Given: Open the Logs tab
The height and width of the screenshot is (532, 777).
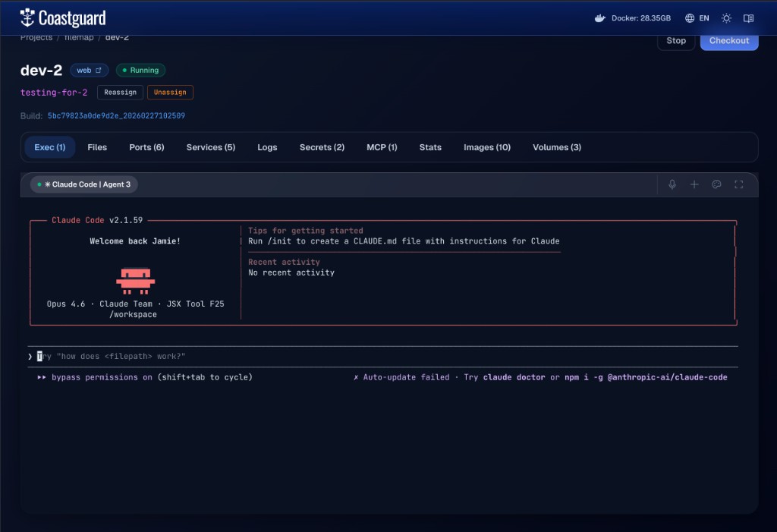Looking at the screenshot, I should click(x=267, y=147).
